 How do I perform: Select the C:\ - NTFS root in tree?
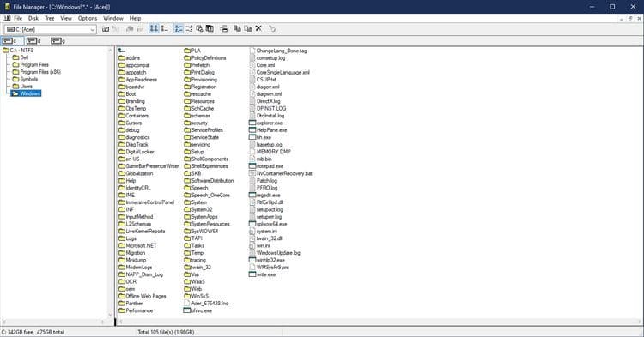pos(18,51)
